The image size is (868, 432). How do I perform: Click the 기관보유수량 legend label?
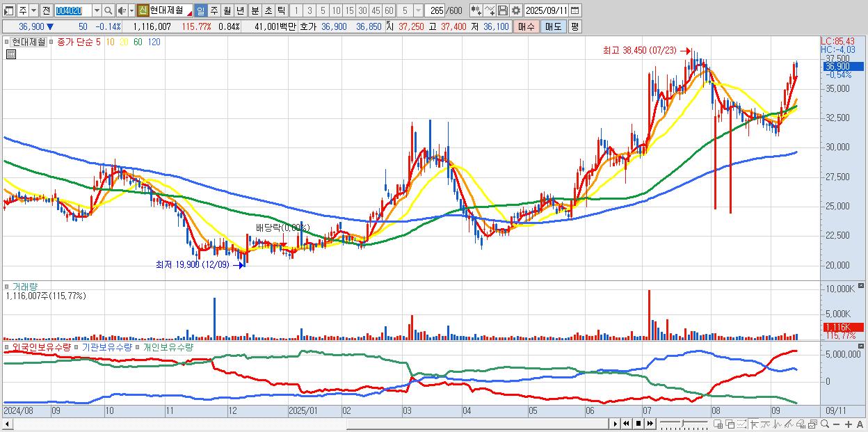point(107,346)
